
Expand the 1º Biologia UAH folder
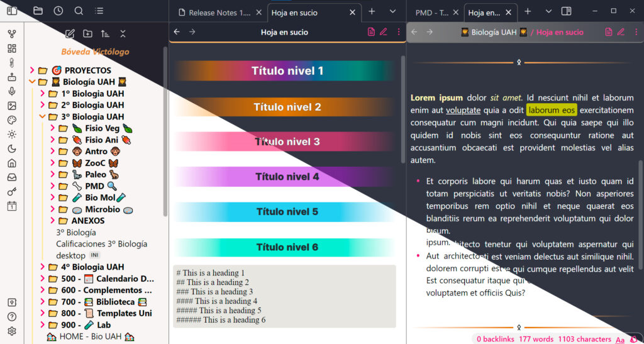point(42,94)
